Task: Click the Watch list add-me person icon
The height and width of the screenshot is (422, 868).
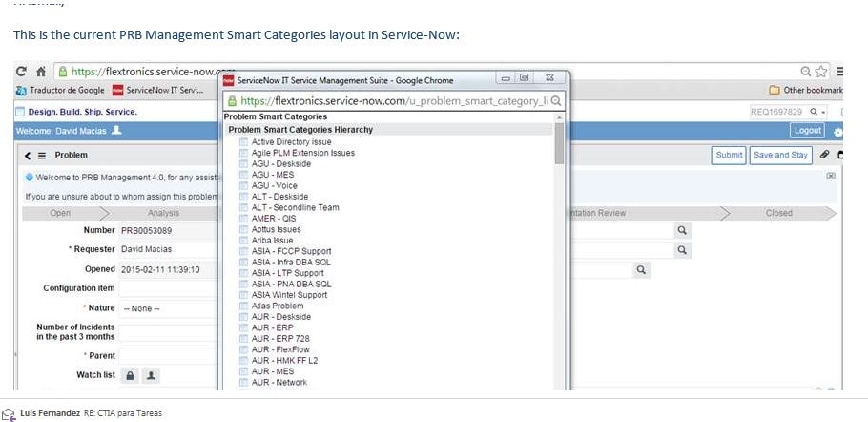Action: [x=151, y=375]
